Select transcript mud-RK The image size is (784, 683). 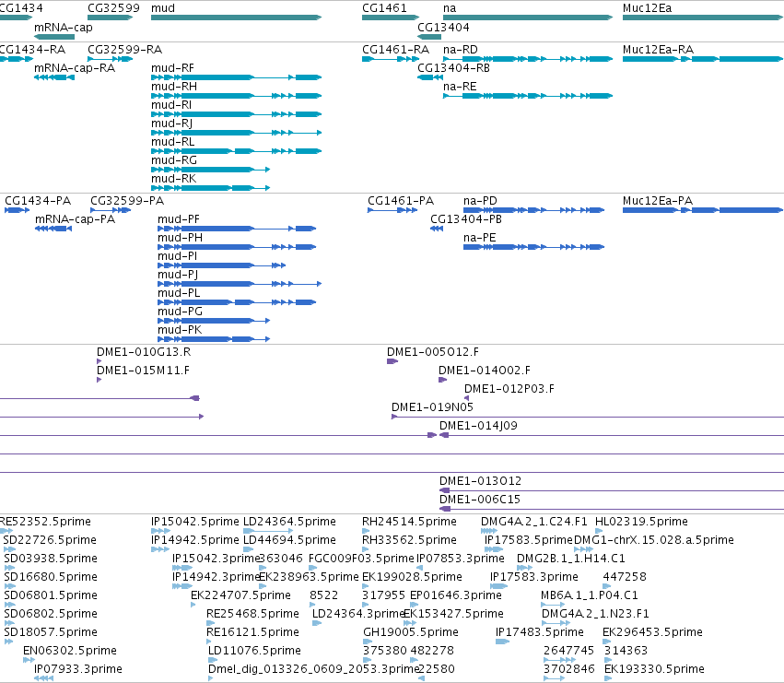click(210, 188)
